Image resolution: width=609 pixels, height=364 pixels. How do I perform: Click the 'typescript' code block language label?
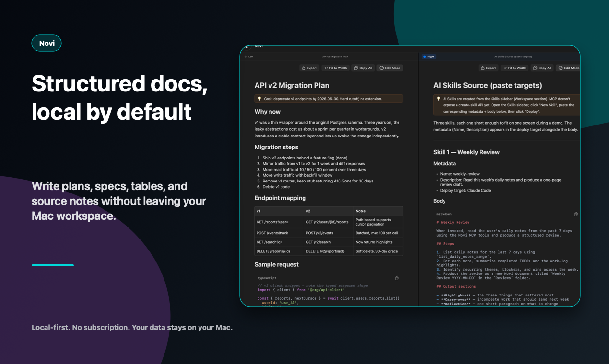pos(267,278)
